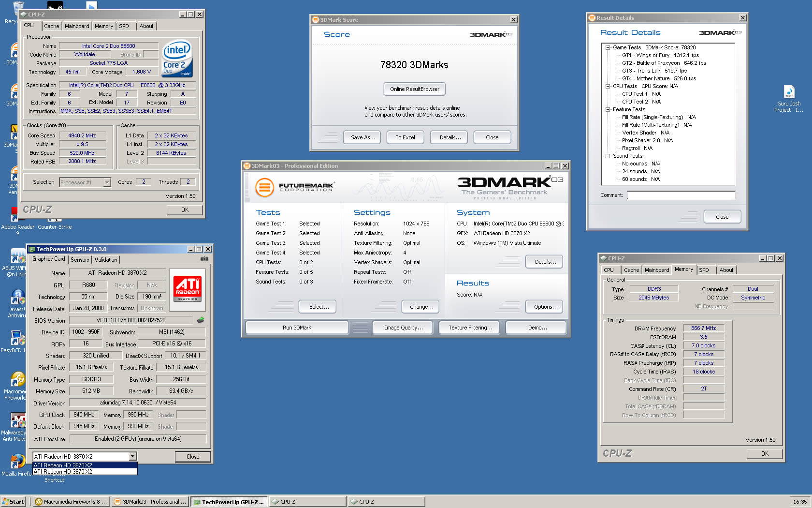Switch to the Validation tab in GPU-Z
Viewport: 812px width, 508px height.
point(106,260)
